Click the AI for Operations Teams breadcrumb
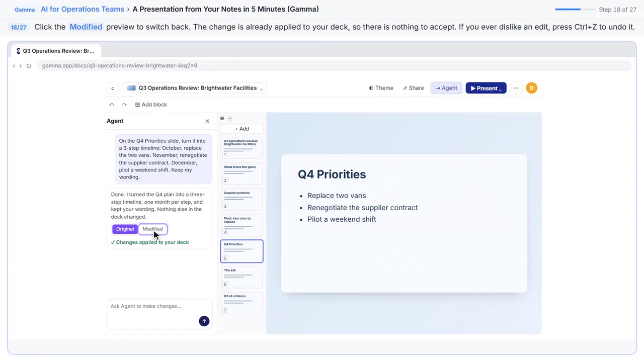This screenshot has height=362, width=644. 83,9
